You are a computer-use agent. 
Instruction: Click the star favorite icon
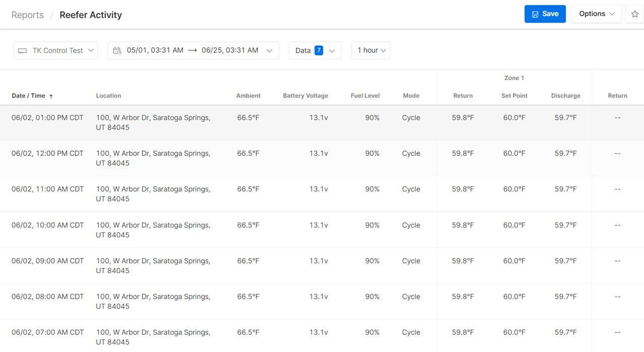pos(634,14)
